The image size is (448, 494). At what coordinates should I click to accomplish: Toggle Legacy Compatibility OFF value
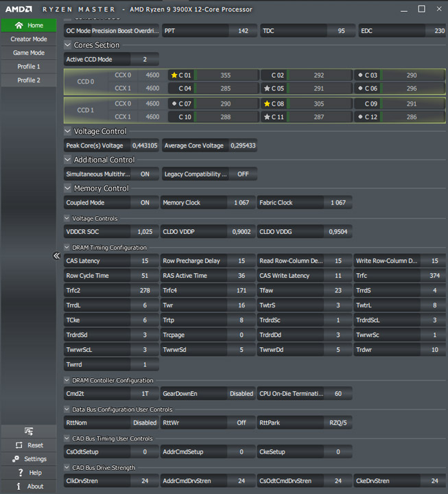243,174
